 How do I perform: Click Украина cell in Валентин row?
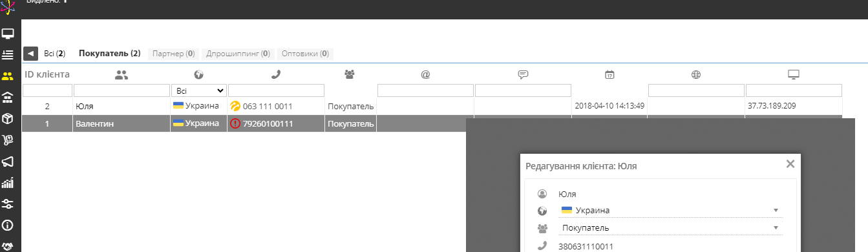tap(199, 123)
